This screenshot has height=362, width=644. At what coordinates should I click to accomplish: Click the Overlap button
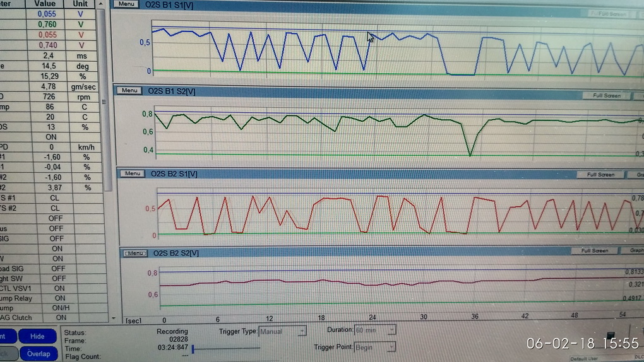click(37, 354)
